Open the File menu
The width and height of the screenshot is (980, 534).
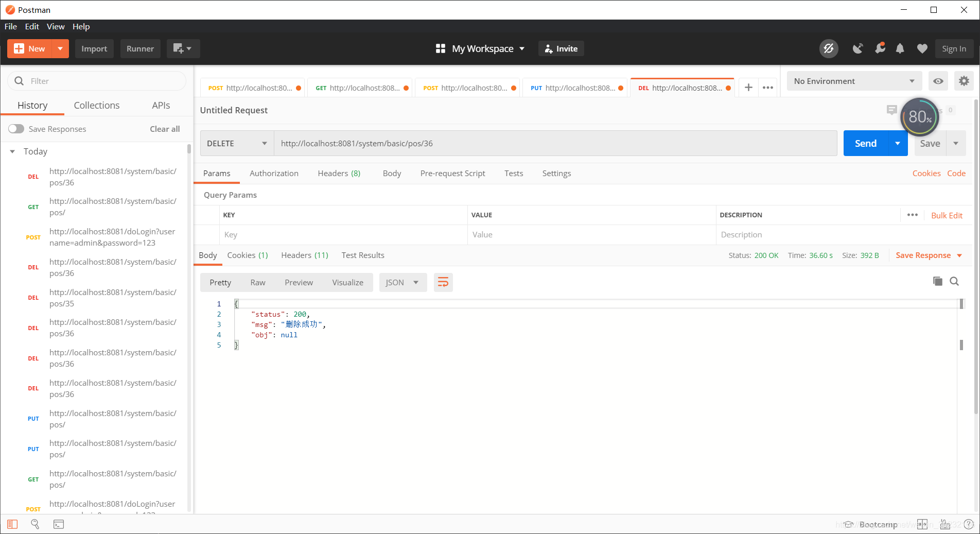[11, 26]
